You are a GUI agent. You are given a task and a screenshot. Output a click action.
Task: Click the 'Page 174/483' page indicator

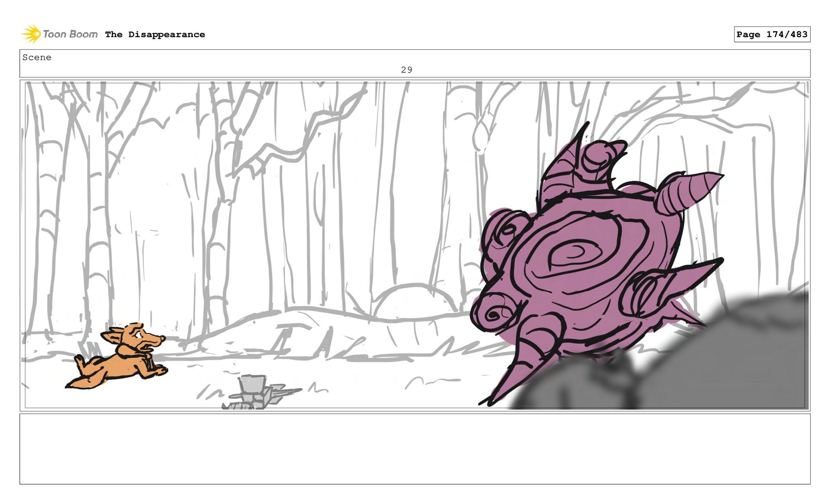(772, 34)
